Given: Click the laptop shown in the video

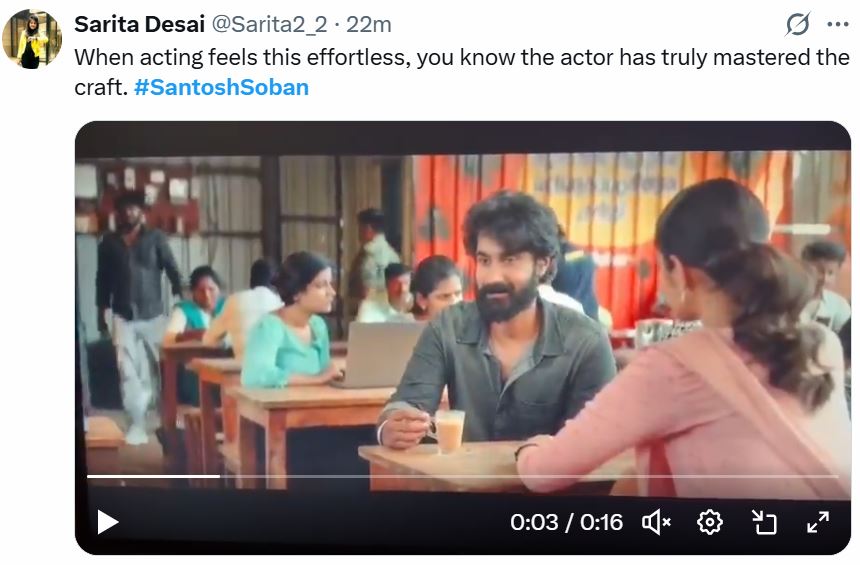Looking at the screenshot, I should (x=378, y=352).
